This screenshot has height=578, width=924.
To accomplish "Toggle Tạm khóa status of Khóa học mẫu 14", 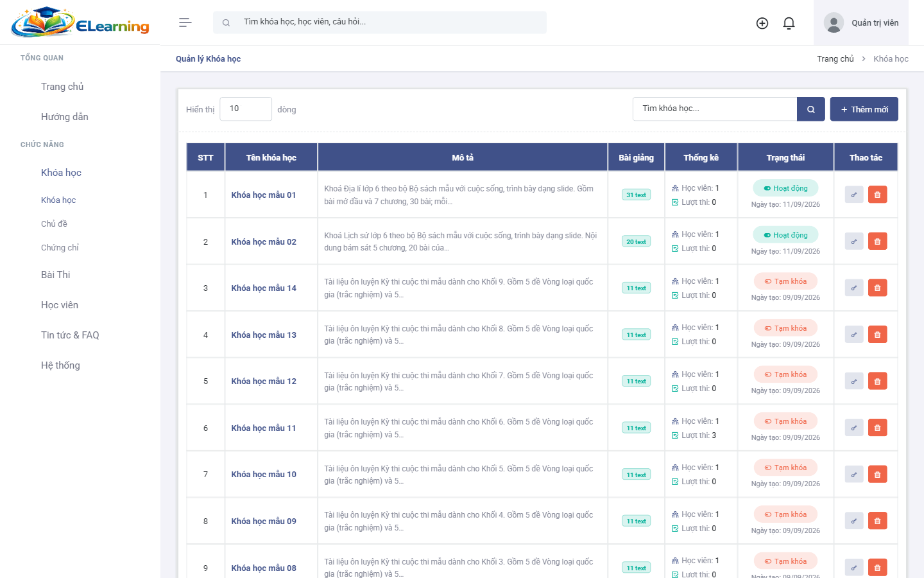I will (785, 281).
